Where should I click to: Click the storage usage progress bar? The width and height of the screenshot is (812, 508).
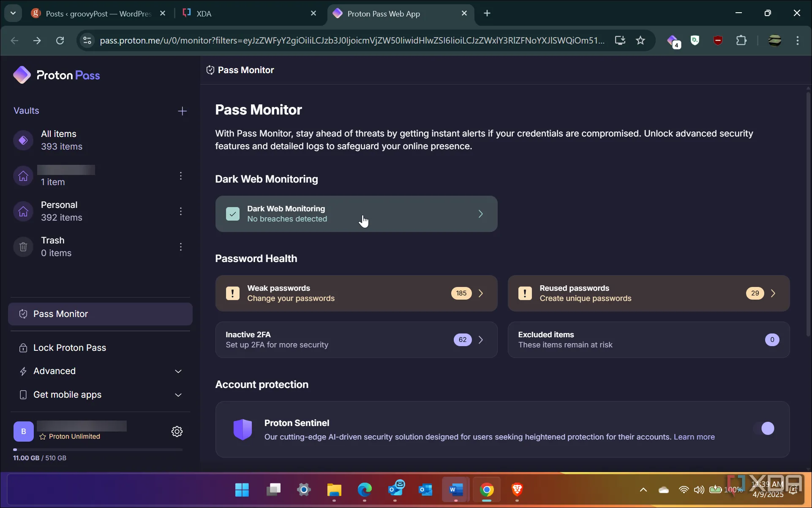tap(98, 450)
